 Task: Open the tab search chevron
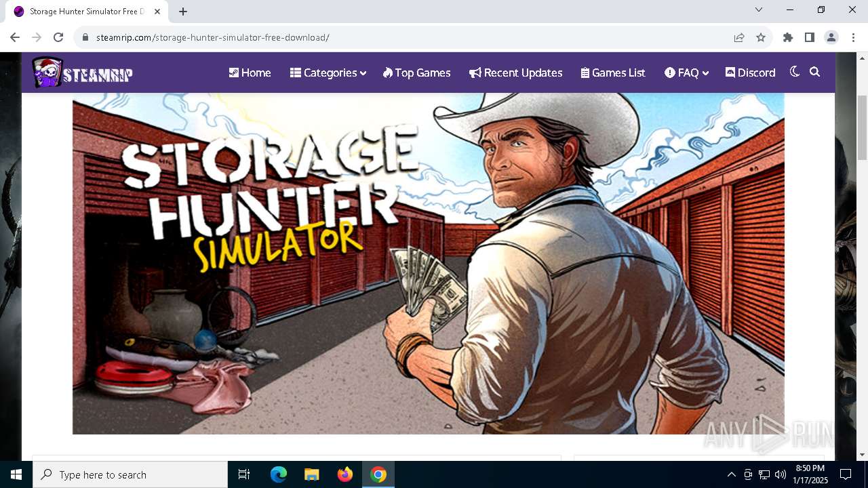tap(759, 9)
